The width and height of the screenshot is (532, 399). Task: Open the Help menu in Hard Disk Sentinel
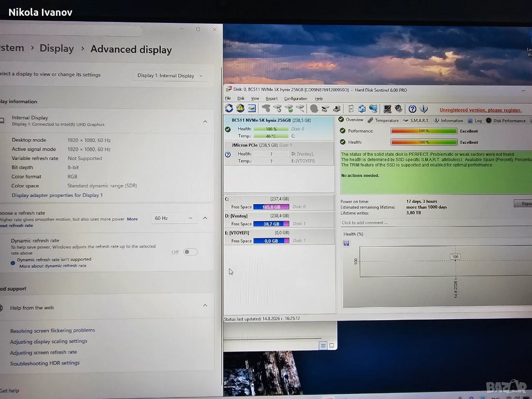click(319, 99)
